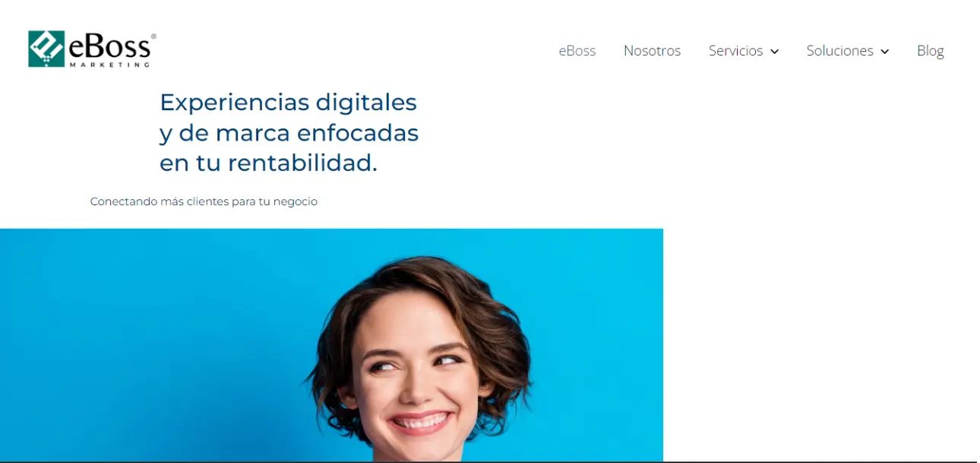This screenshot has height=463, width=980.
Task: Click the 'Conectando más clientes para tu negocio' tagline
Action: tap(204, 201)
